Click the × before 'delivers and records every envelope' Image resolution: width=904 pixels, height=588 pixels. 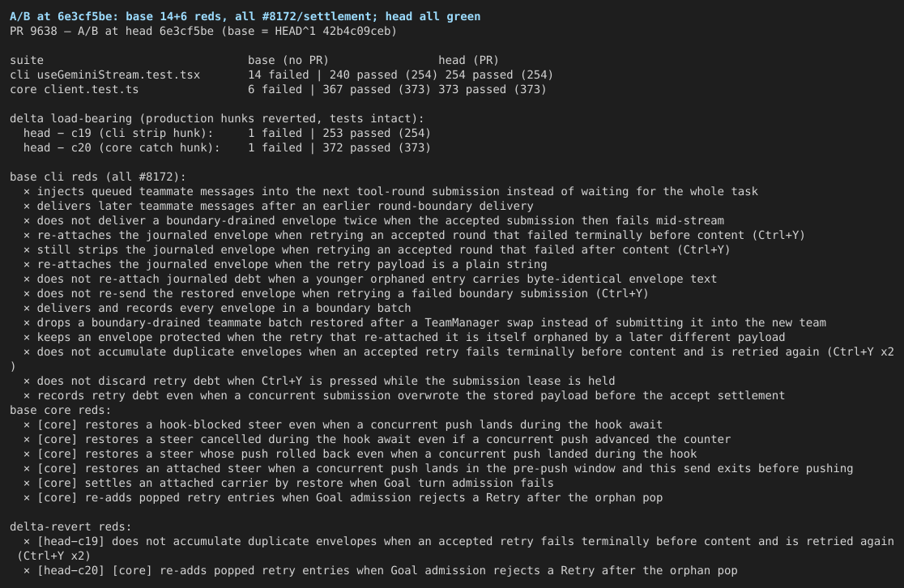(x=27, y=308)
